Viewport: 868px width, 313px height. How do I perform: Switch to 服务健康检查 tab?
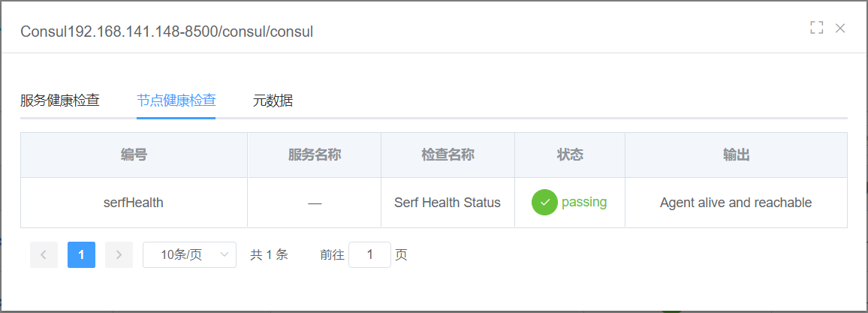[60, 101]
